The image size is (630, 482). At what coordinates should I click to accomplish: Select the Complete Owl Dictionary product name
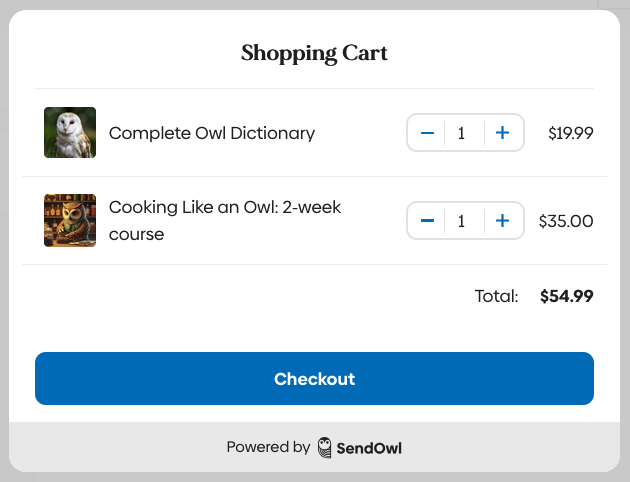212,133
